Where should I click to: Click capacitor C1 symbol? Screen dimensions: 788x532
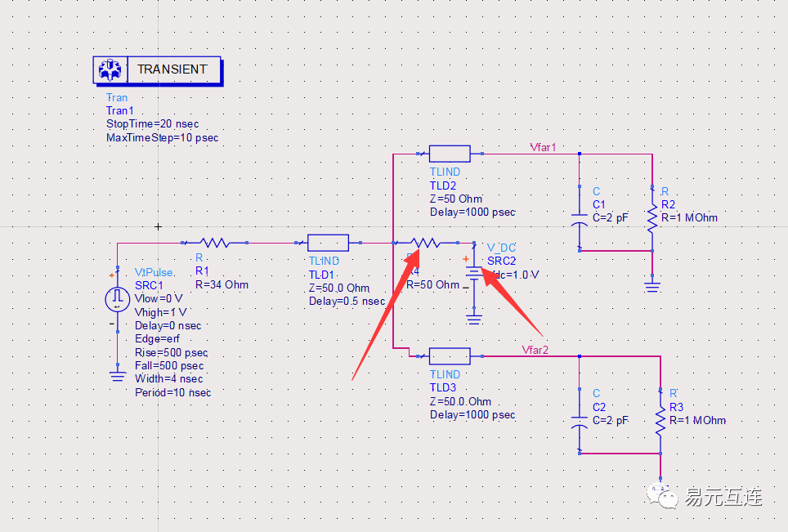point(579,217)
